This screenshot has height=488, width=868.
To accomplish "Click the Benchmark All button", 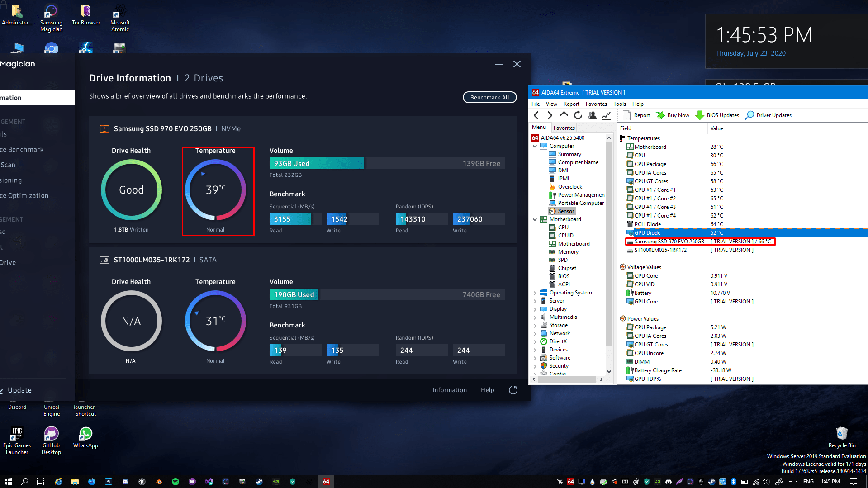I will [x=489, y=97].
